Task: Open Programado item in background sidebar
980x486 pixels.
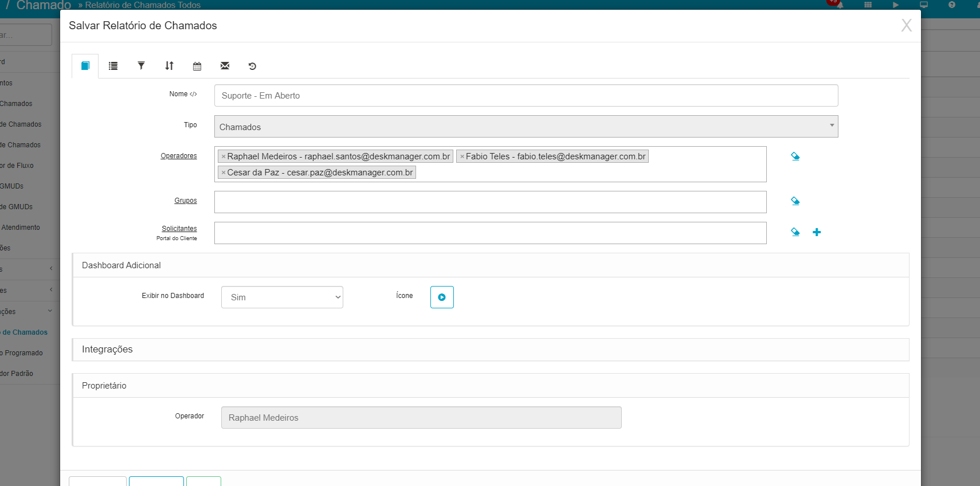Action: [x=22, y=353]
